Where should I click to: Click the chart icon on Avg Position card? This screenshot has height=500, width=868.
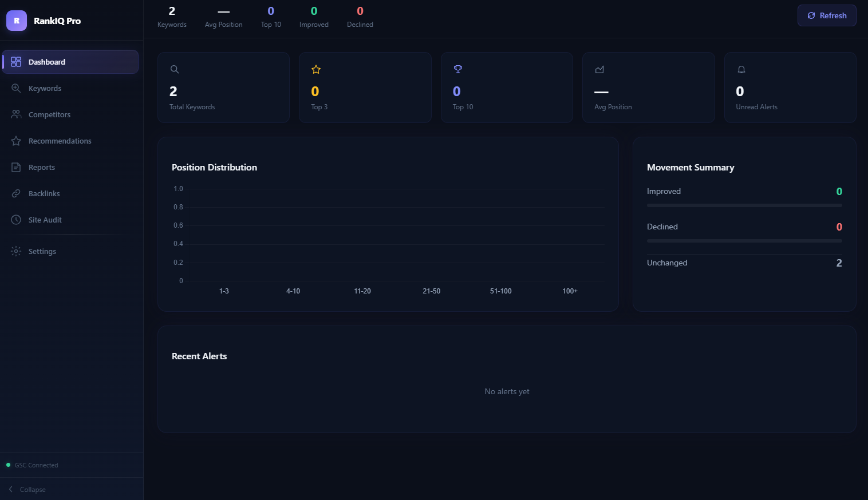point(599,69)
